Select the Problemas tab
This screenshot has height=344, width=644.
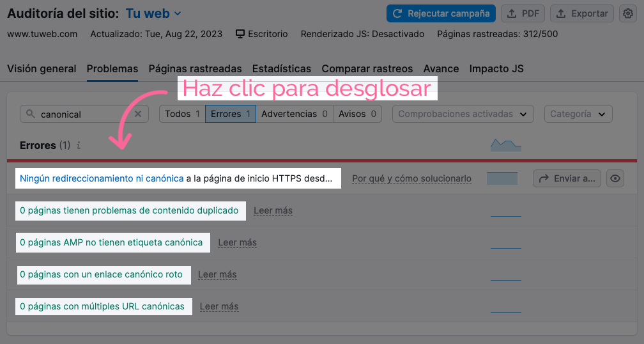click(x=112, y=68)
